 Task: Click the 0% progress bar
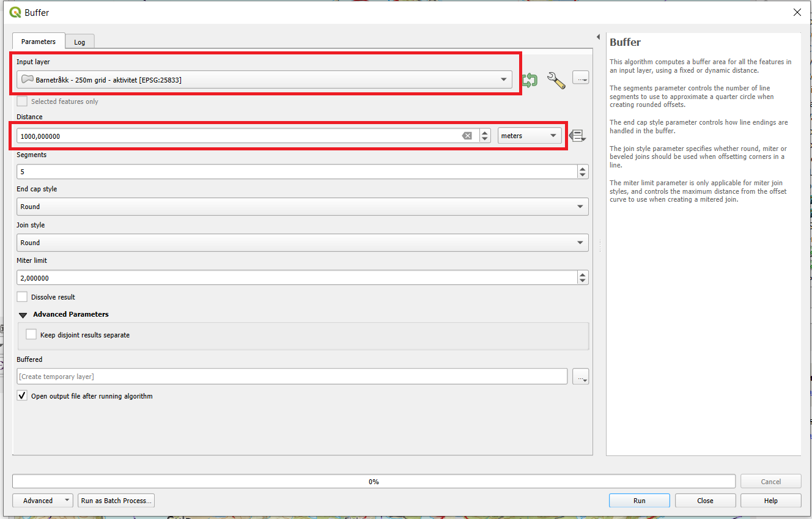tap(374, 482)
